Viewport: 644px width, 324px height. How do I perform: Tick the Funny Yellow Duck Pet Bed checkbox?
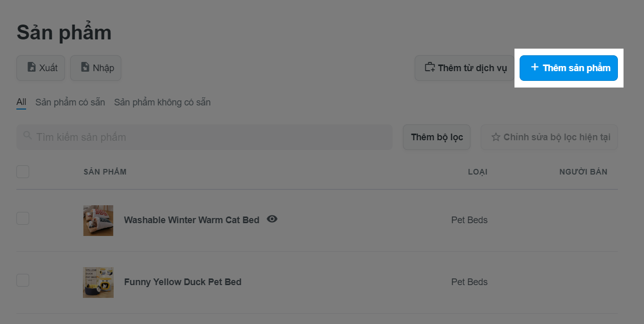click(x=23, y=280)
